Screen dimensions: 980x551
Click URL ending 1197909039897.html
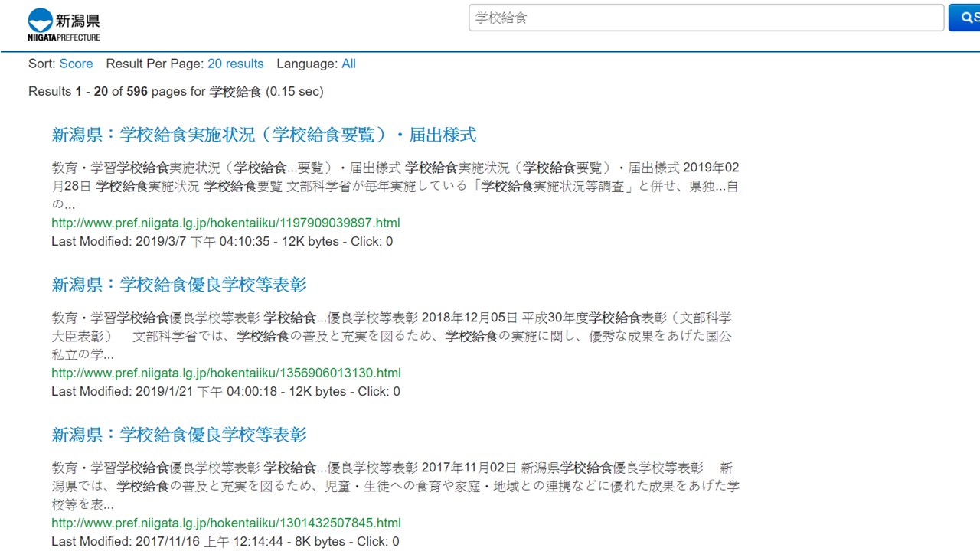point(226,223)
